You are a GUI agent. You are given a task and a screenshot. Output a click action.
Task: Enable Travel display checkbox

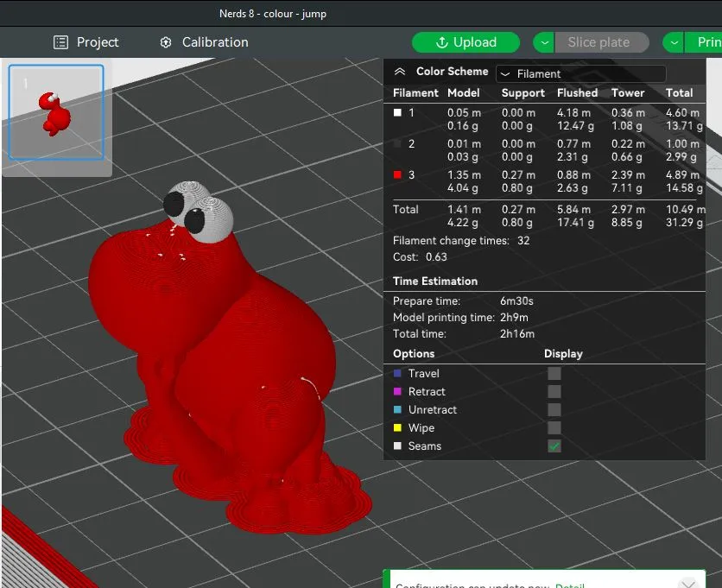point(554,374)
